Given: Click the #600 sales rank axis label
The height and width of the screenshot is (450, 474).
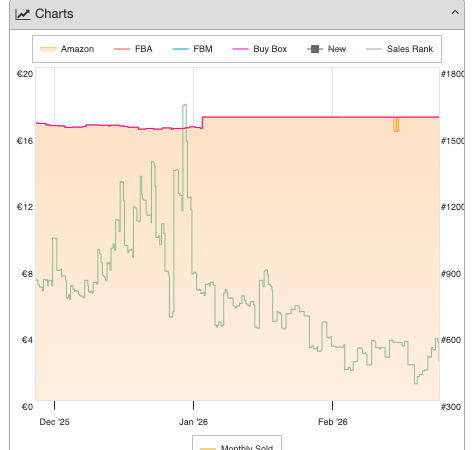Looking at the screenshot, I should coord(451,340).
